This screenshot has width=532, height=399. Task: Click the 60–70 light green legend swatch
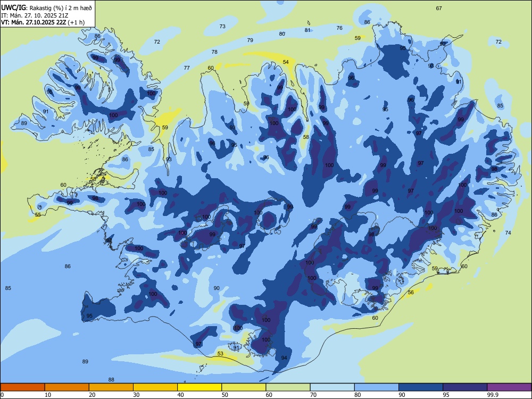[x=288, y=387]
